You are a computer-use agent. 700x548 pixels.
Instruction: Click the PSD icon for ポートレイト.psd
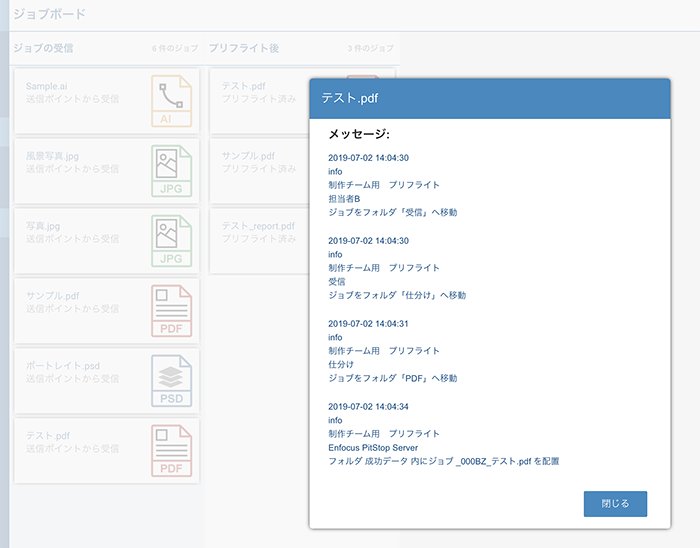(171, 381)
